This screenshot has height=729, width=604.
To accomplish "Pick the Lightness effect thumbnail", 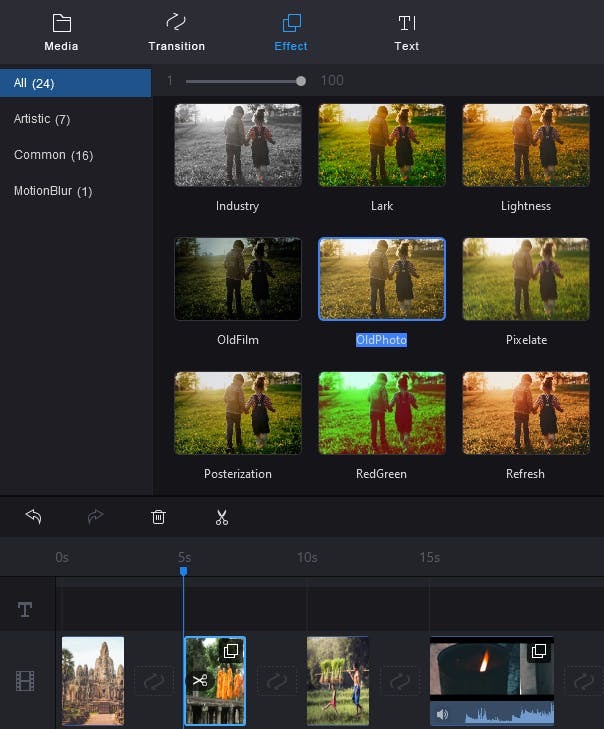I will click(526, 145).
